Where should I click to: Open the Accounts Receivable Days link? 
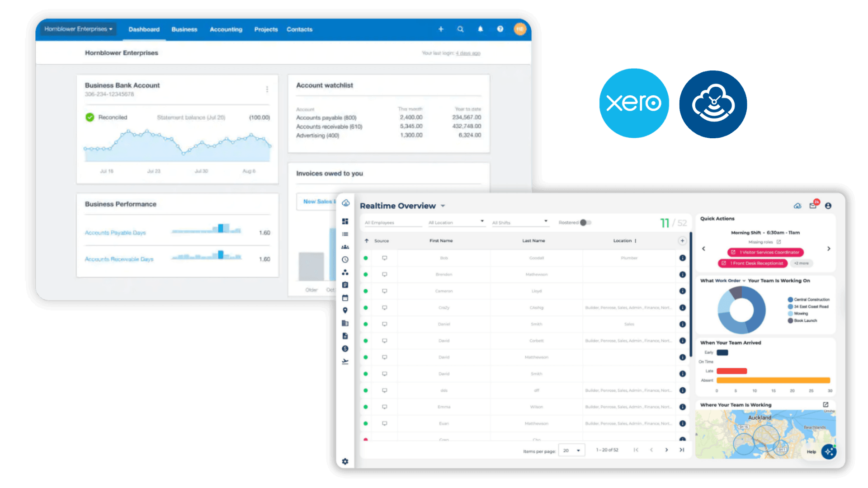click(x=119, y=259)
